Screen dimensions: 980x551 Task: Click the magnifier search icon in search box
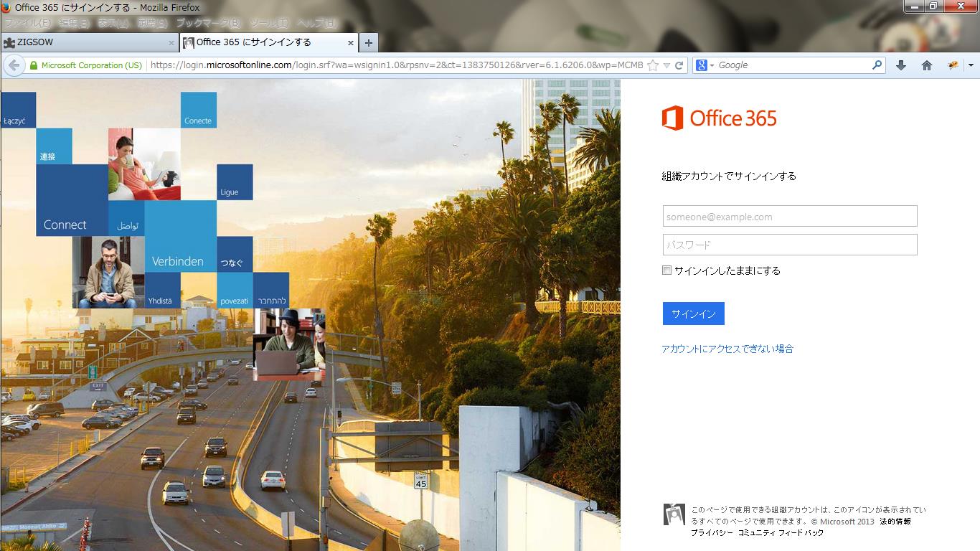877,65
